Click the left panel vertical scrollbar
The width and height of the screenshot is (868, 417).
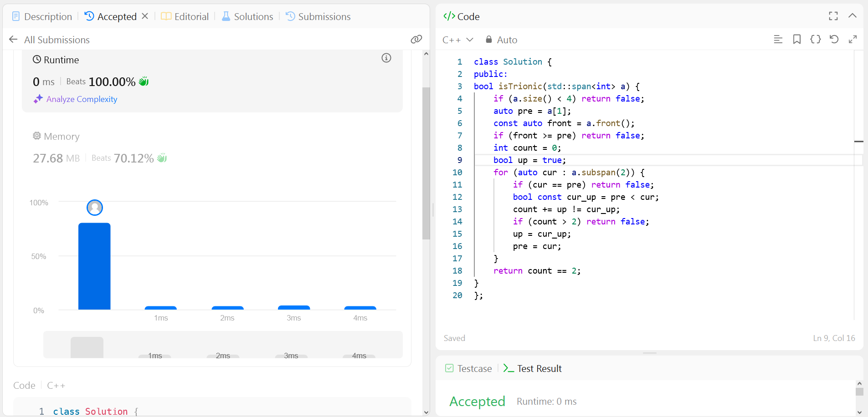click(x=426, y=163)
